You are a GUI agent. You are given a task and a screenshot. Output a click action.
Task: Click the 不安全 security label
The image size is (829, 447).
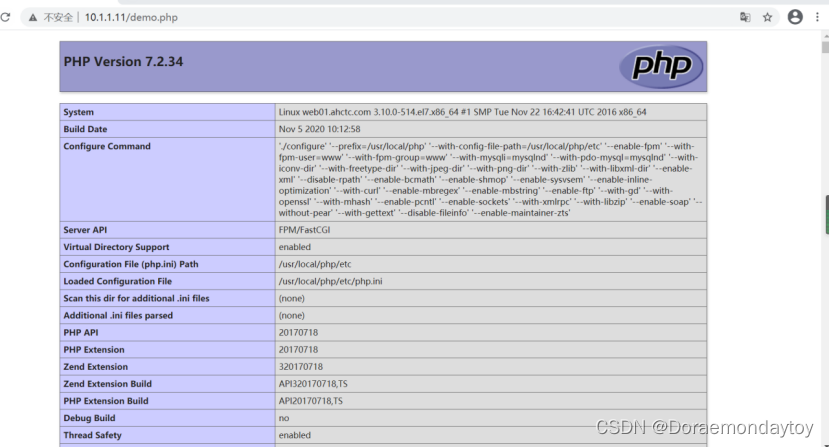coord(58,17)
